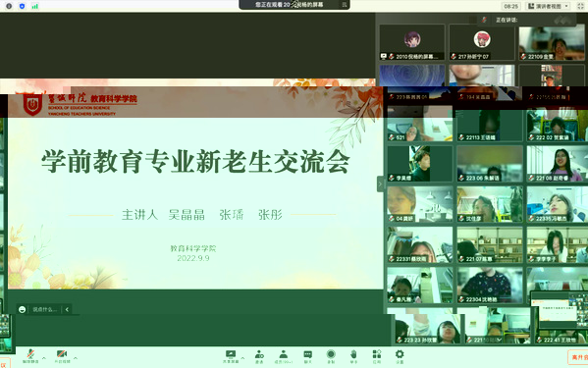Toggle fullscreen with the corner icon
Screen dimensions: 588x368
pos(580,6)
